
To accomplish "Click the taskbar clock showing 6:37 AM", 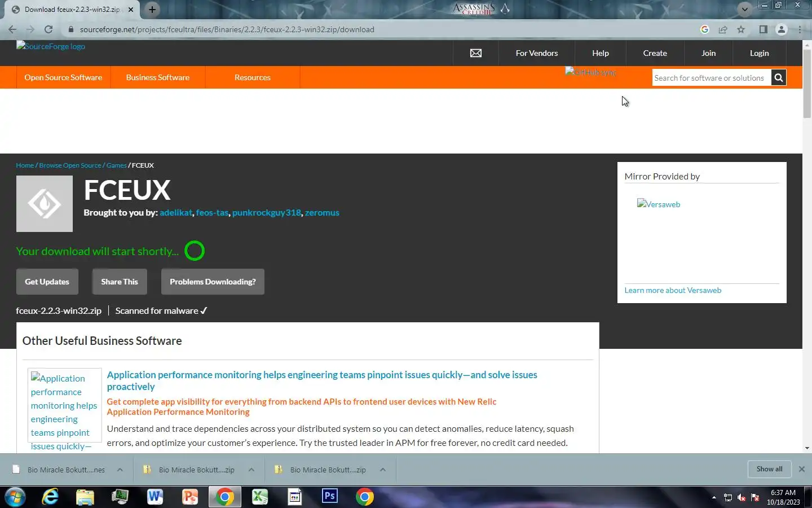I will point(783,497).
